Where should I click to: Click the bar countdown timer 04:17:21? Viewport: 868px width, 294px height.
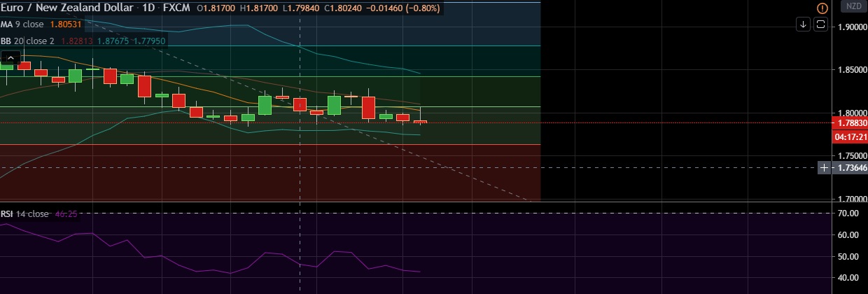[849, 136]
